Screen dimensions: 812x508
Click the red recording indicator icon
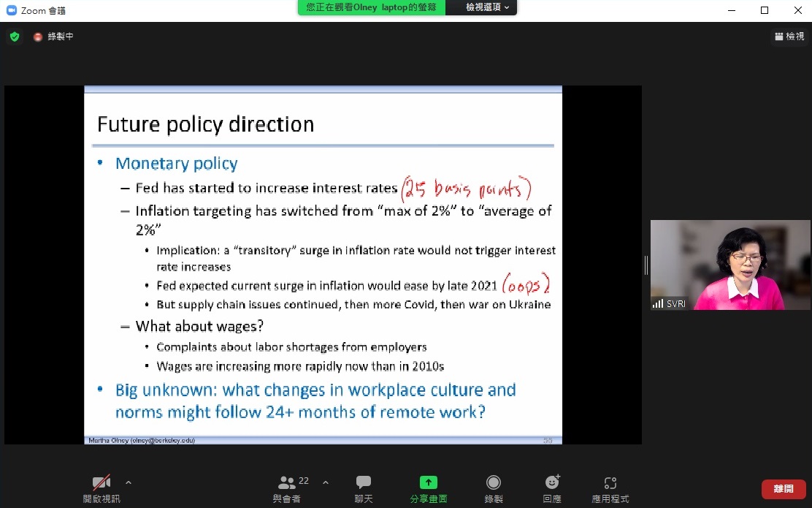coord(38,37)
